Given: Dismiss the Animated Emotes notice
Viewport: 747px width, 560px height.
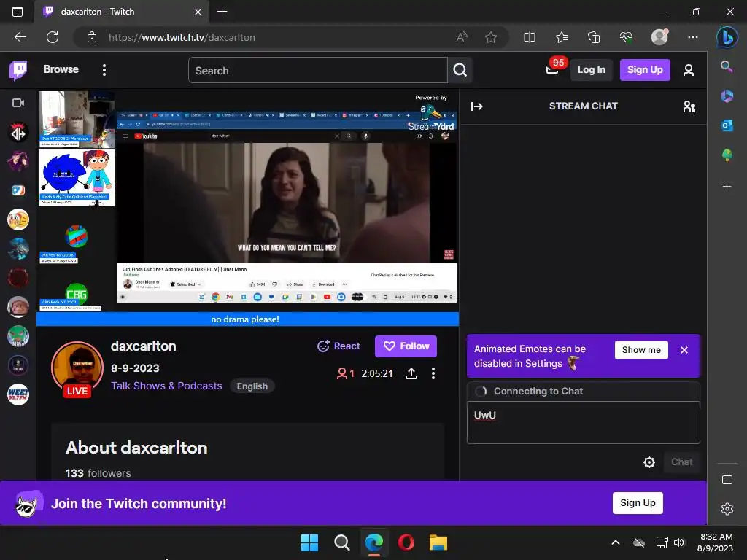Looking at the screenshot, I should pyautogui.click(x=684, y=350).
